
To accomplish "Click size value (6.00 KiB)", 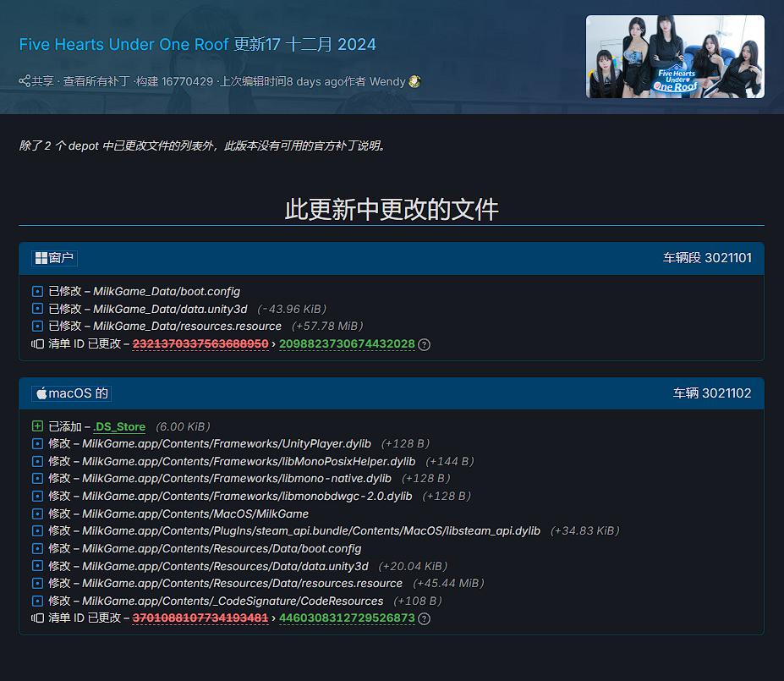I will 183,426.
